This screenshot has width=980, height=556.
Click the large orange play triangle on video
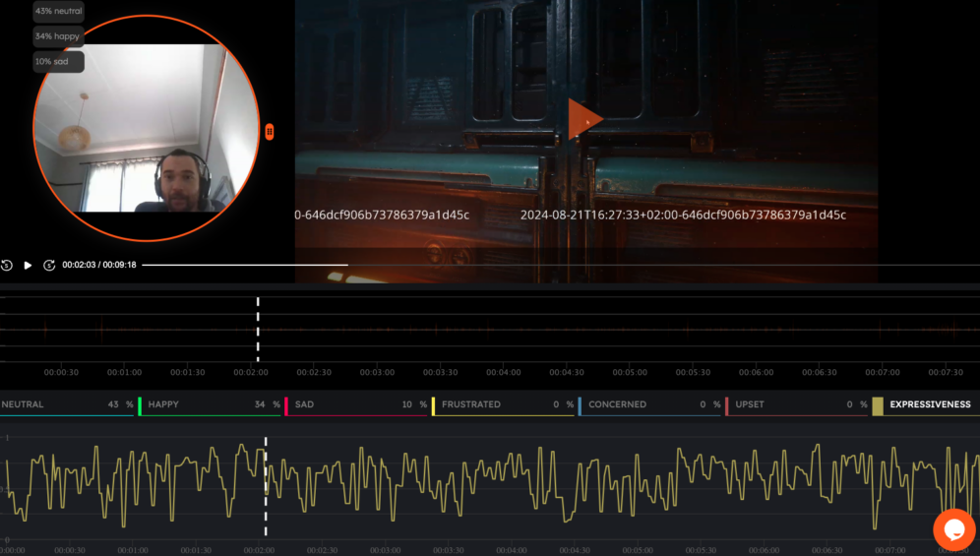(x=585, y=119)
